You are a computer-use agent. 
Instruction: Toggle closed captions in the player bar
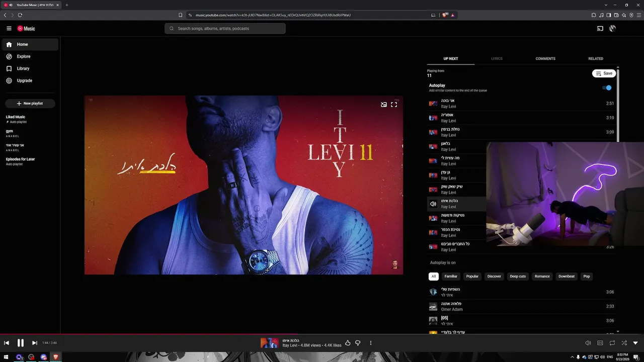tap(600, 343)
